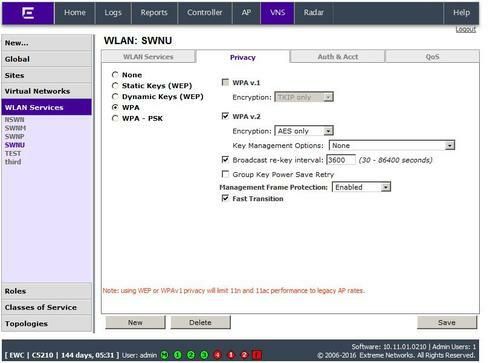Click the Save button
Screen dimensions: 490x363
click(447, 322)
